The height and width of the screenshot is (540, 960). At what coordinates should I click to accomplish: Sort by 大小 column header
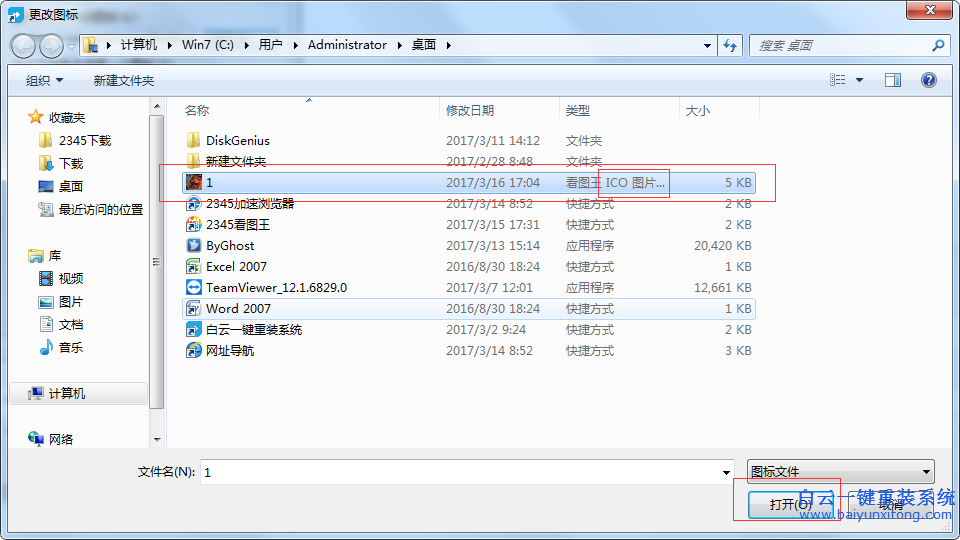pos(697,110)
